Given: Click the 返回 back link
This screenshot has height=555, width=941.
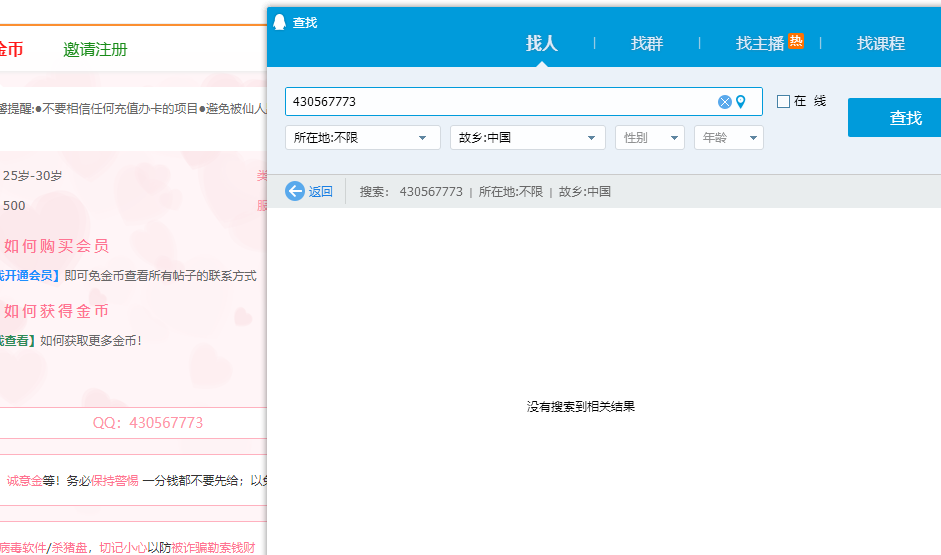Looking at the screenshot, I should (x=320, y=192).
